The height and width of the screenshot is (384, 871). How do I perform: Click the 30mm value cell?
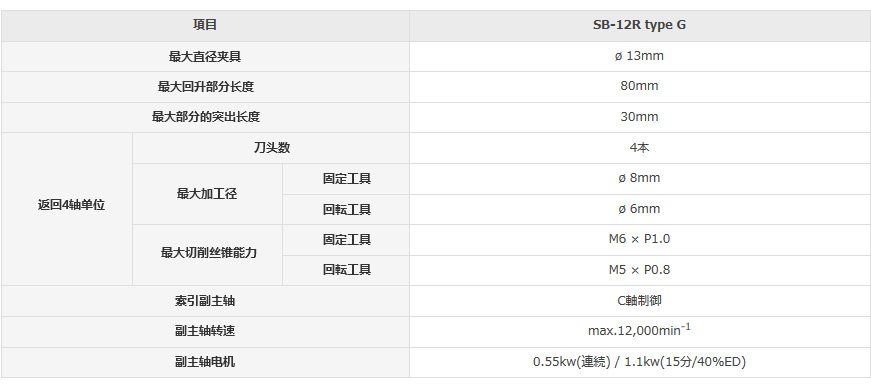tap(640, 117)
